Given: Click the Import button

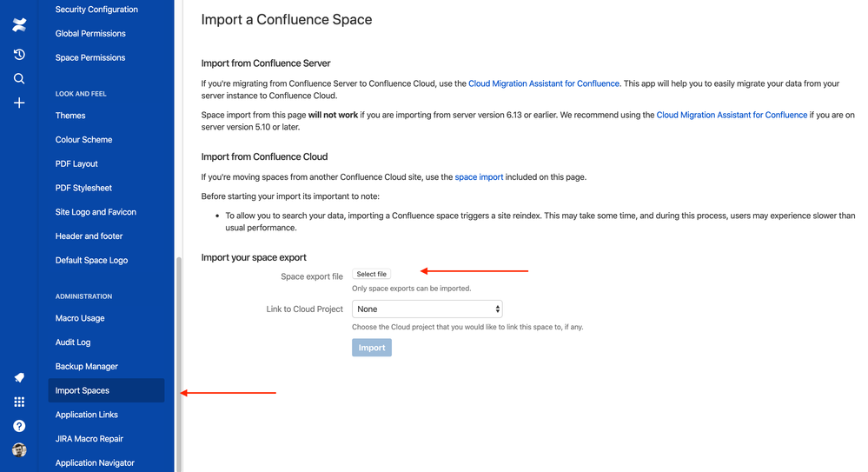Looking at the screenshot, I should [x=372, y=348].
